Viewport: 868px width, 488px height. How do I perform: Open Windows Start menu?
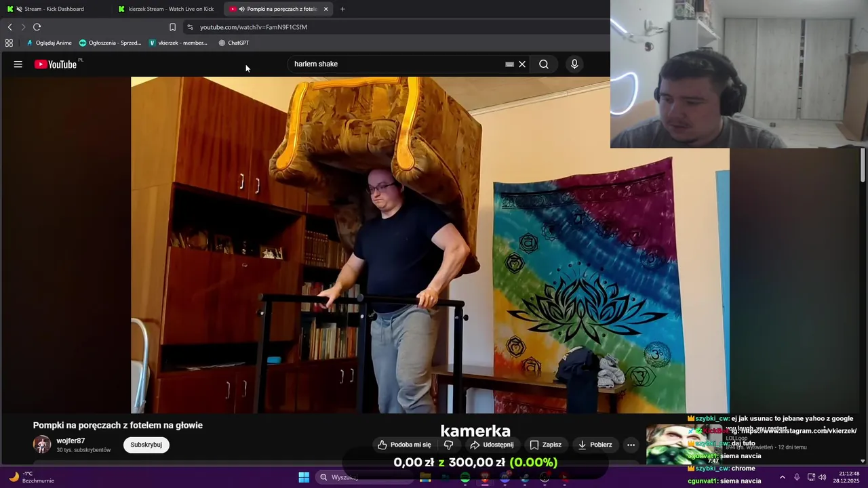tap(304, 477)
